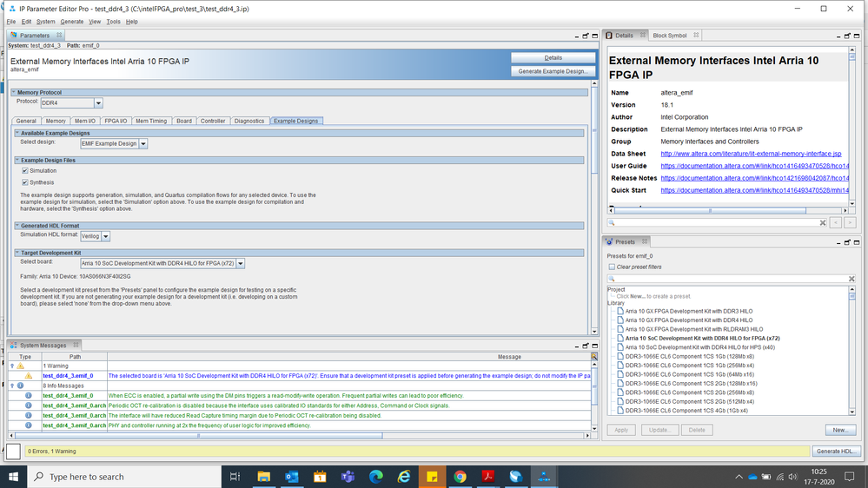Open the Tools menu
The image size is (868, 488).
(113, 22)
